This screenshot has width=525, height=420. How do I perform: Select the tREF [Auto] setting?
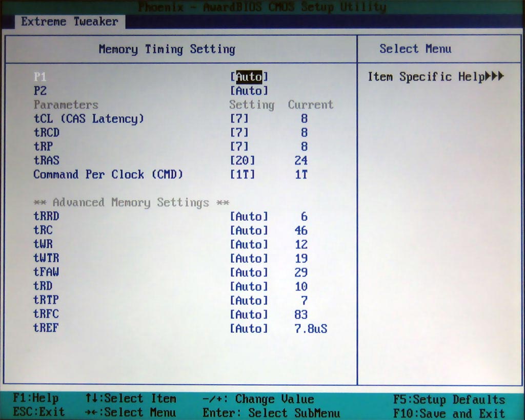[249, 329]
